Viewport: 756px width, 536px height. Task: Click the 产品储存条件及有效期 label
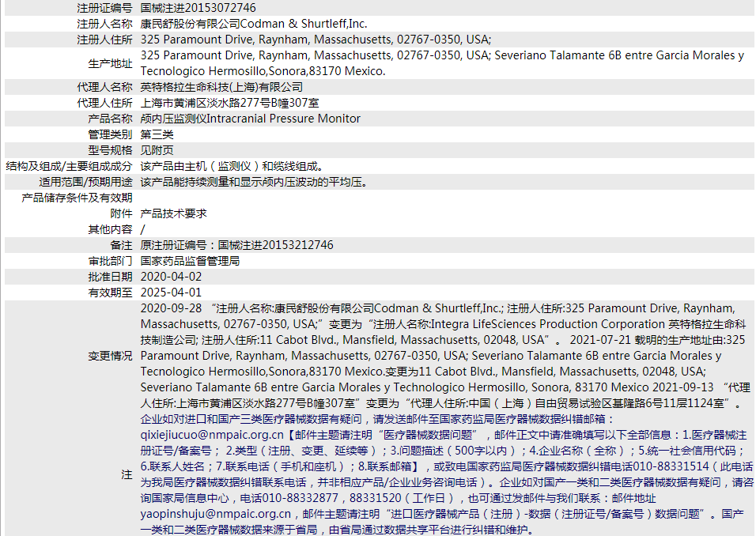pyautogui.click(x=77, y=198)
